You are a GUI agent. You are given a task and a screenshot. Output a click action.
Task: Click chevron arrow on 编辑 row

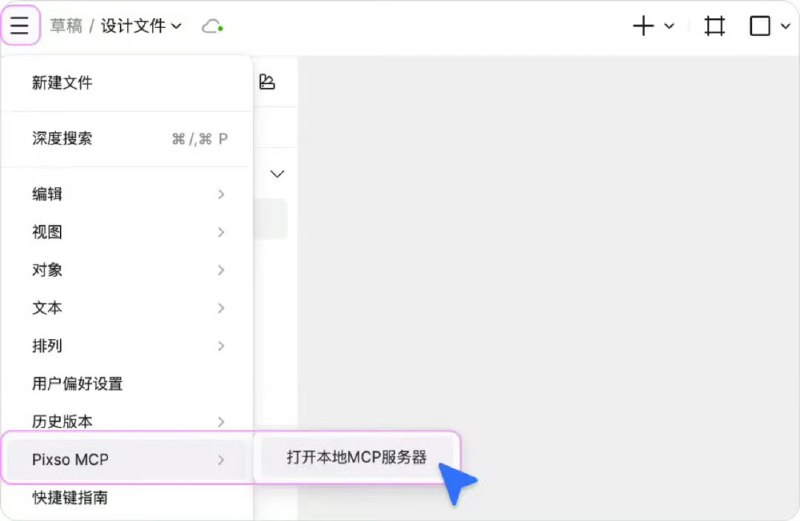(221, 194)
